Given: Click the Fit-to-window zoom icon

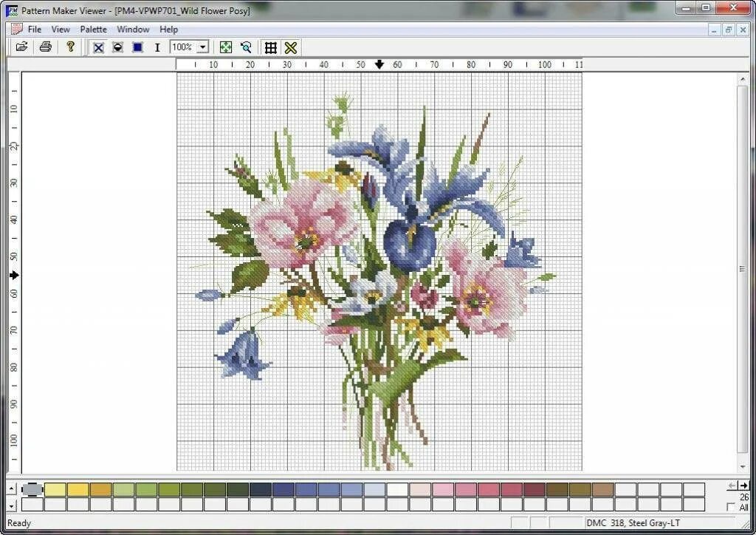Looking at the screenshot, I should coord(226,47).
